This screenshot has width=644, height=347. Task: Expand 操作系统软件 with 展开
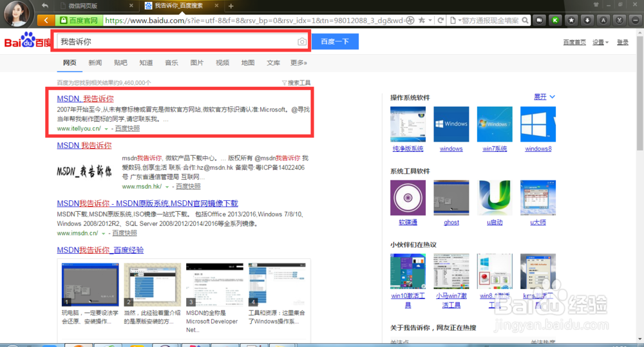coord(544,97)
